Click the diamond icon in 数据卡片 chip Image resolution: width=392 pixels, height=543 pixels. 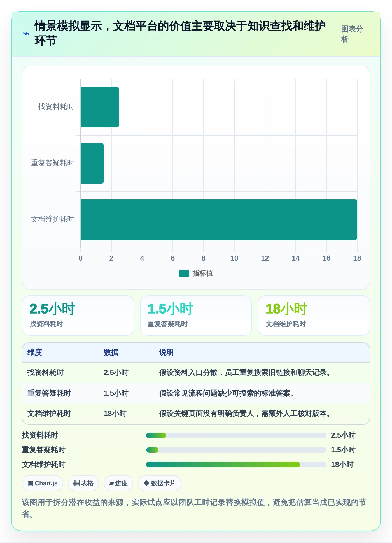[146, 483]
